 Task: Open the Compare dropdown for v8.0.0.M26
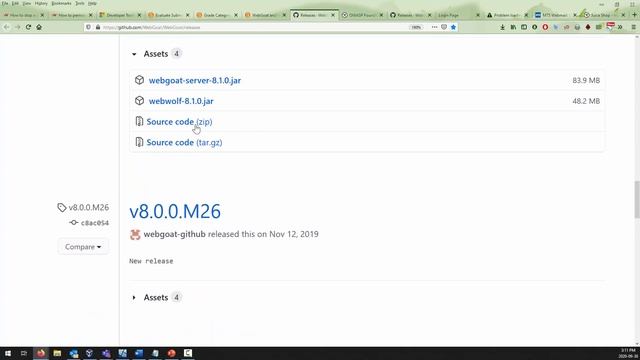coord(83,247)
